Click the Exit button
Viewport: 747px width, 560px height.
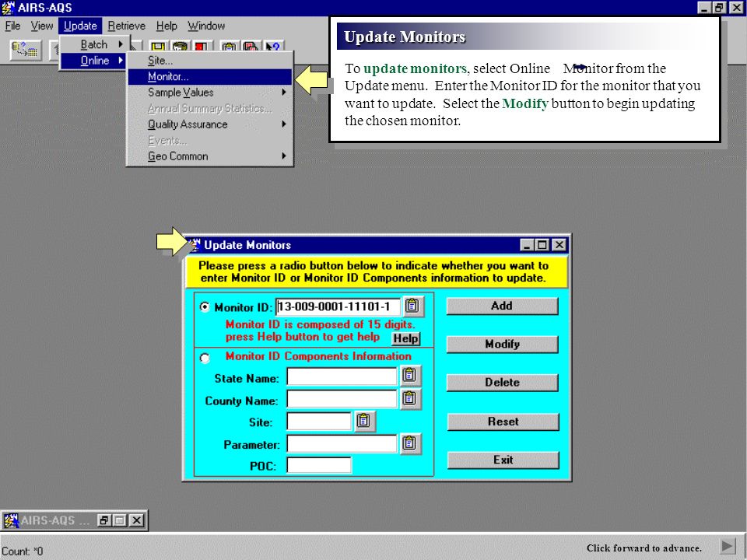pos(503,460)
